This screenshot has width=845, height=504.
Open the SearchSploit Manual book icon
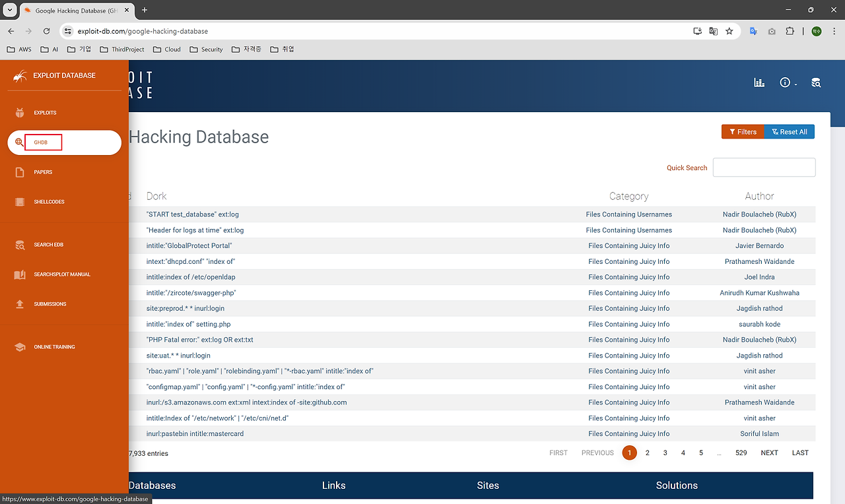pos(20,274)
